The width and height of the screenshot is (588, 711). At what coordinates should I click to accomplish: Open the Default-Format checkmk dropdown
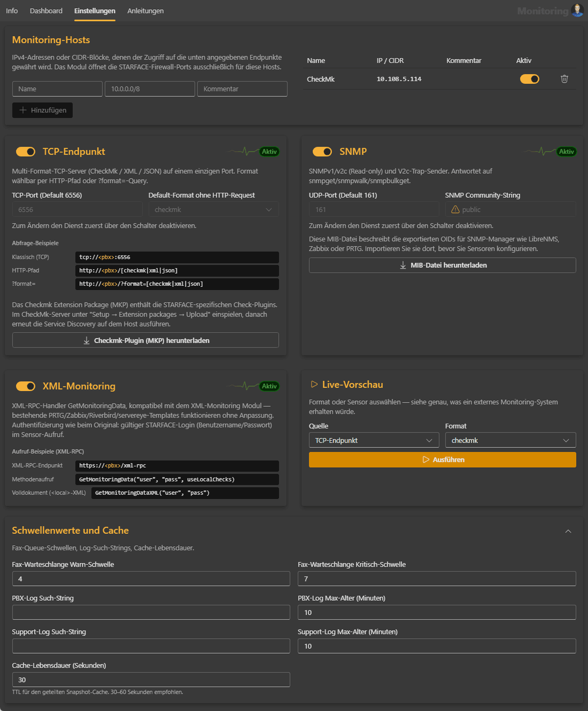213,210
